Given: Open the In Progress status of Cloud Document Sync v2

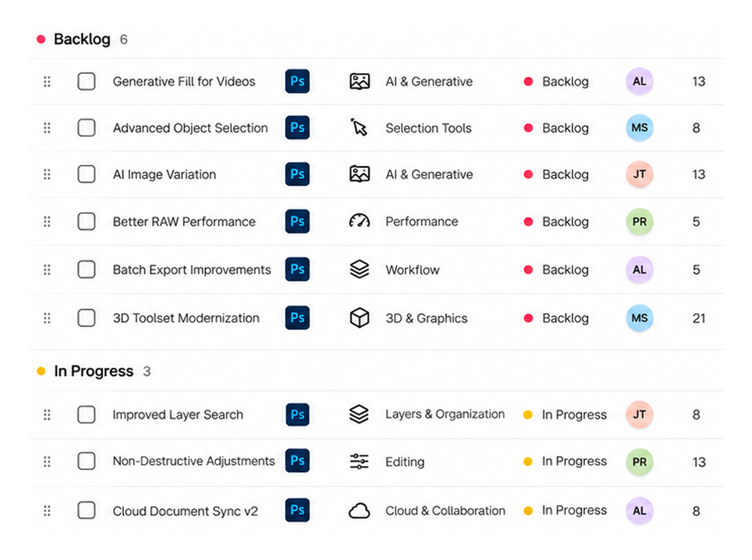Looking at the screenshot, I should click(565, 510).
